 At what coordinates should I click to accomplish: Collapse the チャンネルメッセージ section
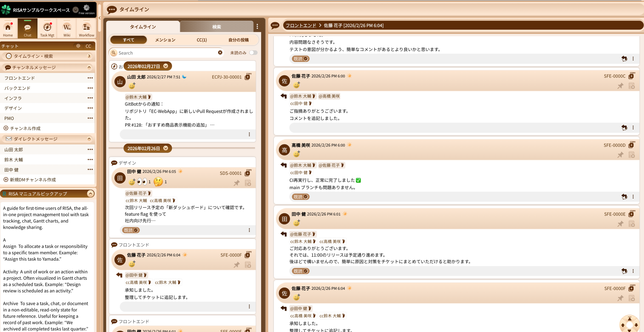[89, 67]
